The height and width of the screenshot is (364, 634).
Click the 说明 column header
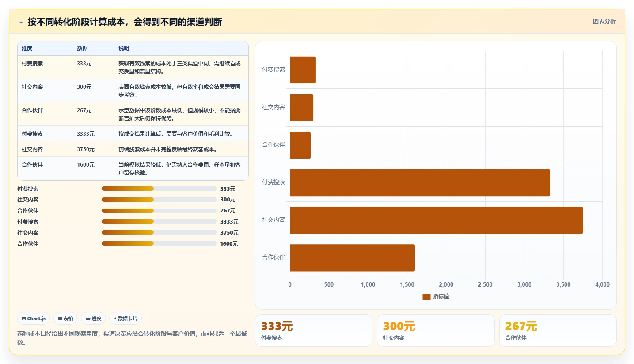pyautogui.click(x=124, y=49)
